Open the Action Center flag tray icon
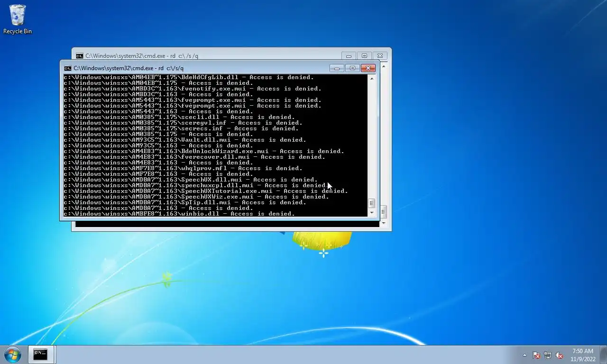Image resolution: width=607 pixels, height=364 pixels. (536, 355)
